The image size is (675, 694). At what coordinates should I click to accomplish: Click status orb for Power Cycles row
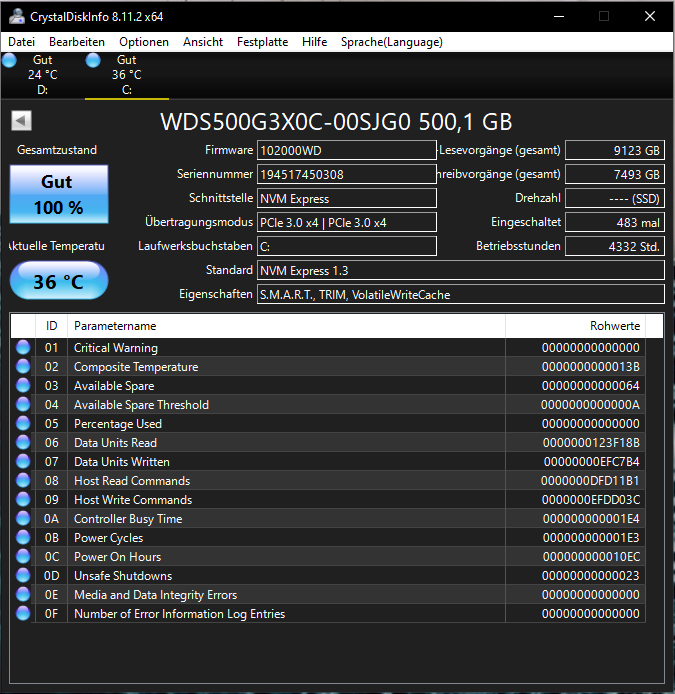(23, 538)
